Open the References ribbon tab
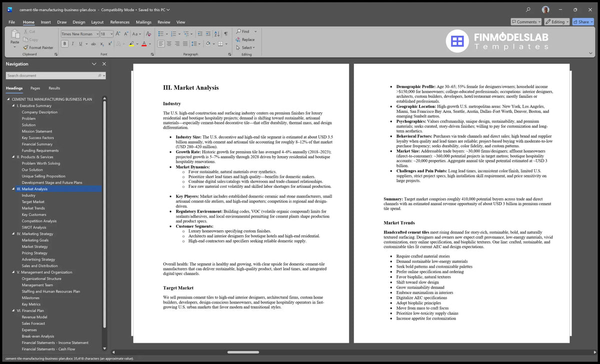 (x=119, y=22)
